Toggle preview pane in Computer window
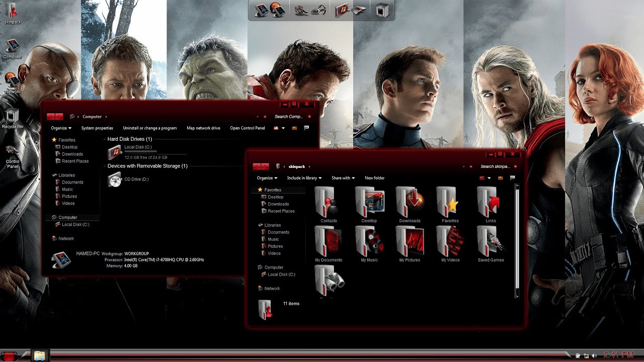Image resolution: width=644 pixels, height=362 pixels. click(x=294, y=128)
